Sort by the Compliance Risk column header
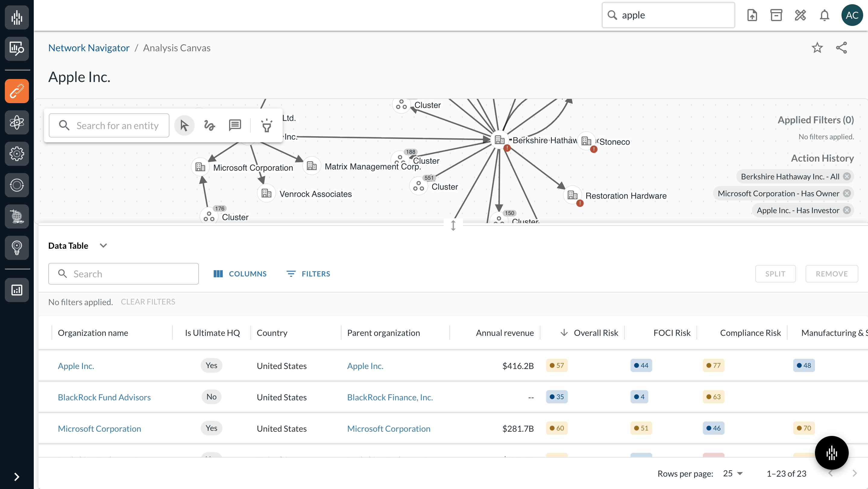 pos(750,333)
